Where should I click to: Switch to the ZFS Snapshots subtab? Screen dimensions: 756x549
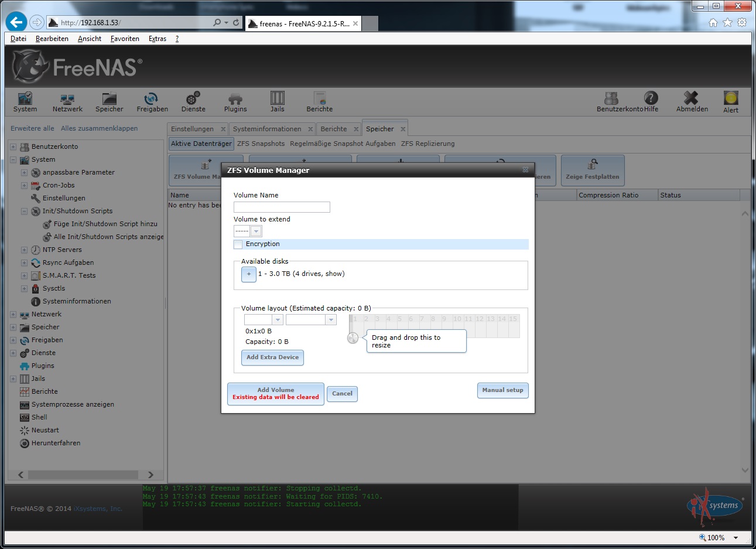(x=261, y=144)
